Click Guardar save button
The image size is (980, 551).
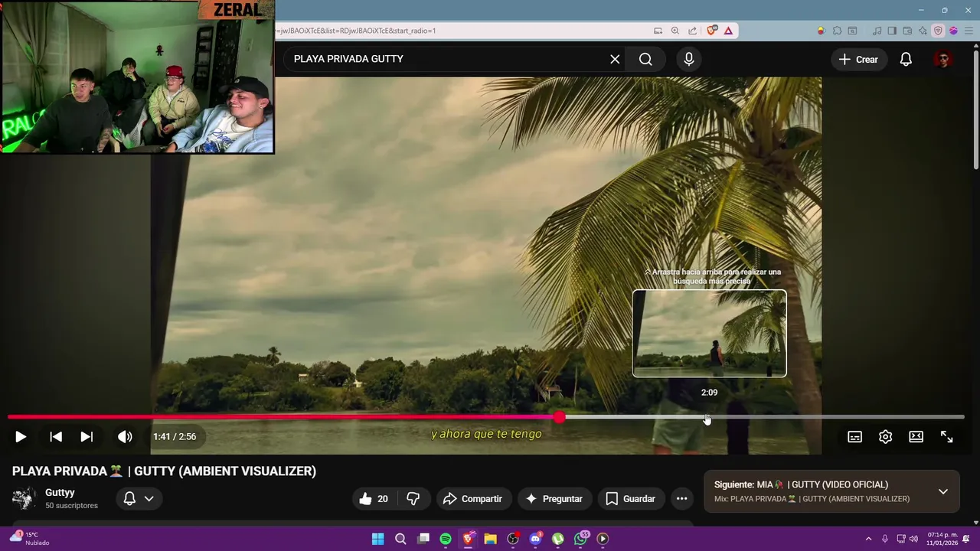(631, 499)
